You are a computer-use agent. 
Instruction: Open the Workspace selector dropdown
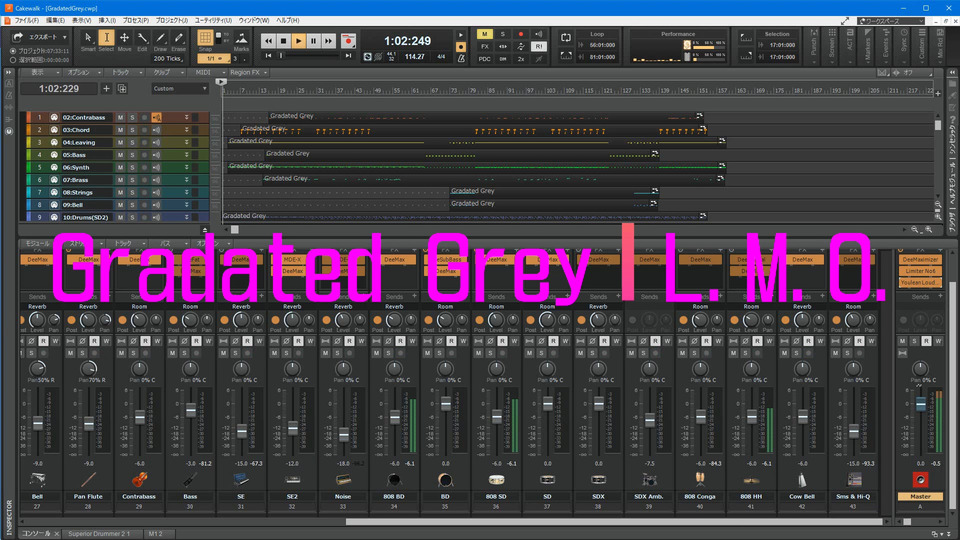[x=891, y=21]
